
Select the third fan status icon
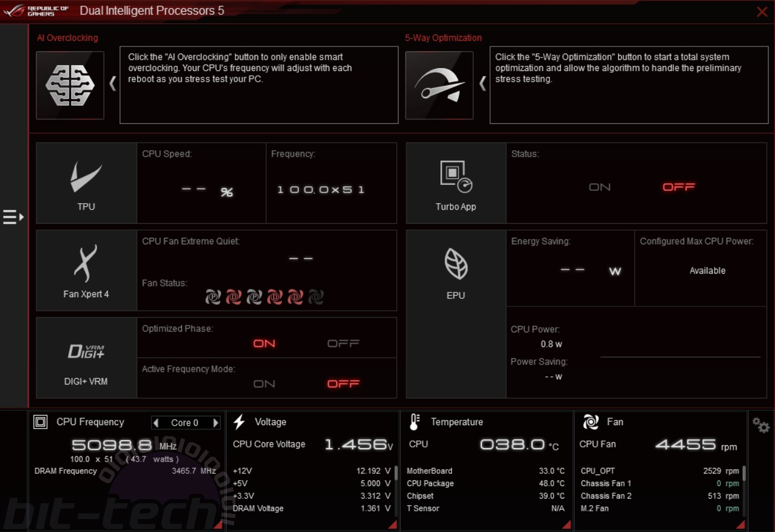[x=254, y=297]
